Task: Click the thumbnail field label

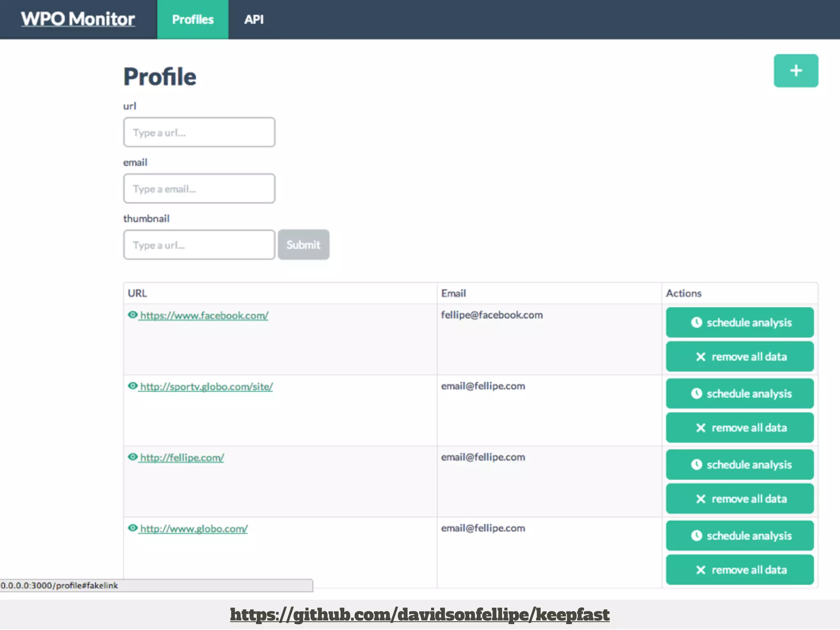Action: tap(146, 218)
